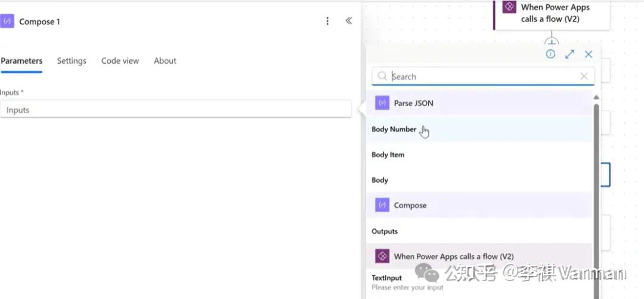Click the dynamic content list scrollbar
644x299 pixels.
(x=596, y=200)
